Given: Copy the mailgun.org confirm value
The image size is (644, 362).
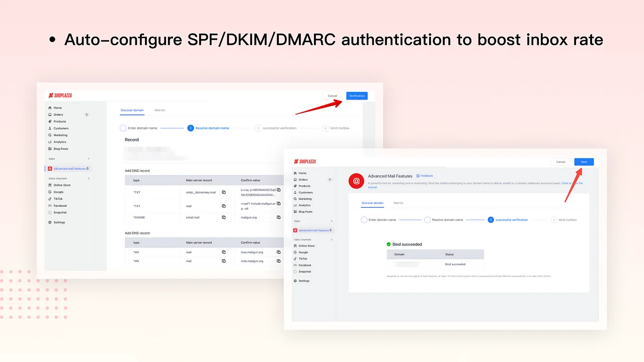Looking at the screenshot, I should (x=278, y=218).
